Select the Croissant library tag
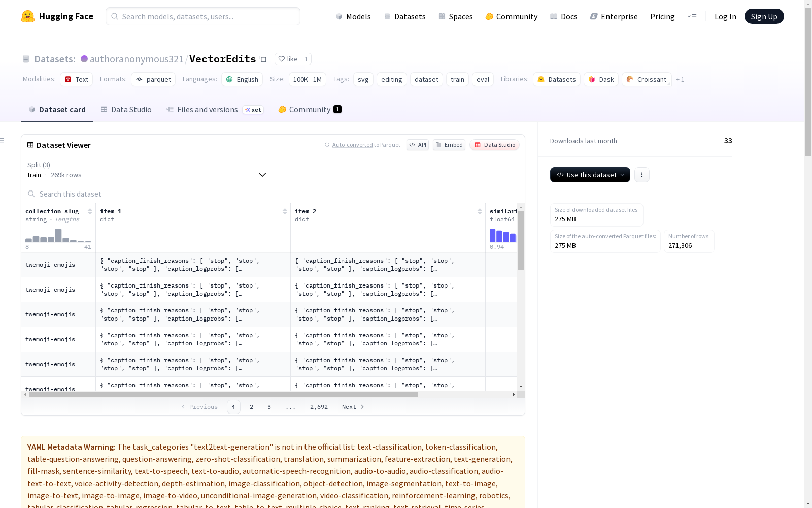This screenshot has height=508, width=812. click(x=647, y=79)
